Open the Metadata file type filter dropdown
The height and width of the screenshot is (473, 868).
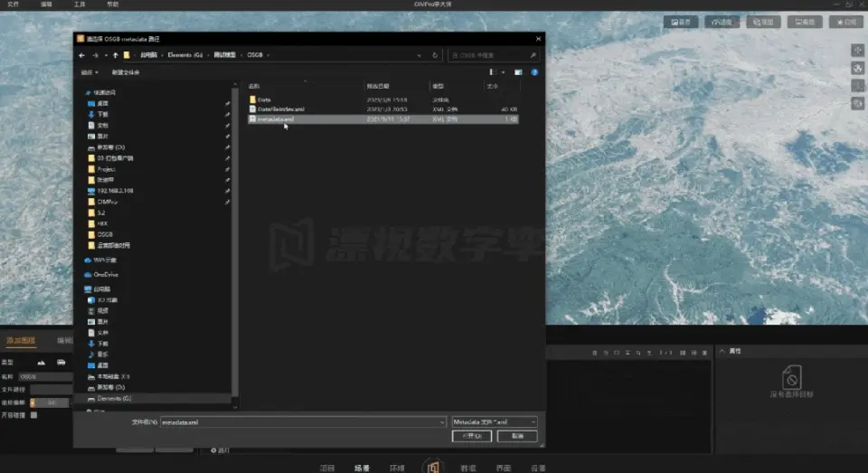(495, 422)
